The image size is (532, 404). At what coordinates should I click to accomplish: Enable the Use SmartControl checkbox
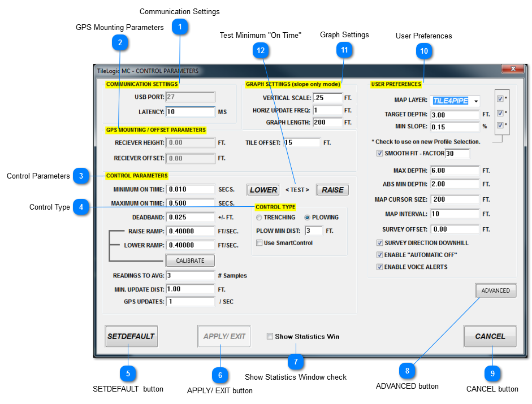tap(259, 243)
